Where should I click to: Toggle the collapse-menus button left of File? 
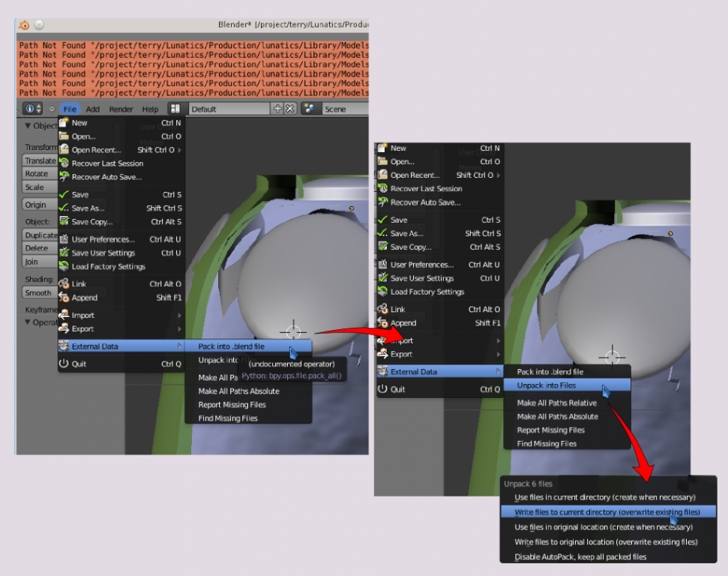click(52, 109)
